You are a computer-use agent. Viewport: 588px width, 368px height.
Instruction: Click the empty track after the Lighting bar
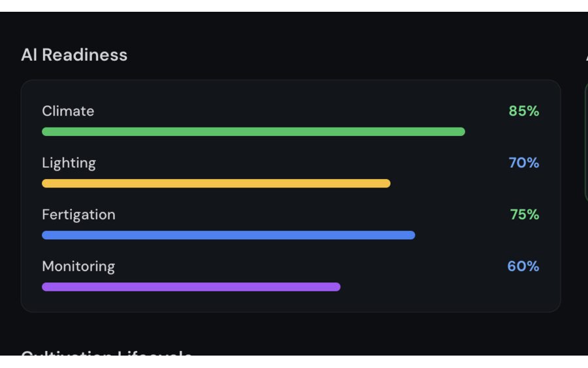tap(465, 184)
